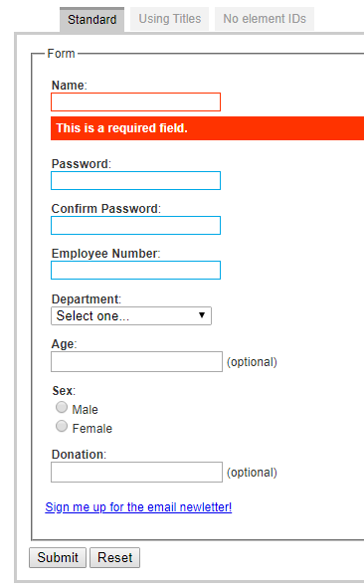Click inside the Password field
The height and width of the screenshot is (588, 364).
tap(135, 181)
